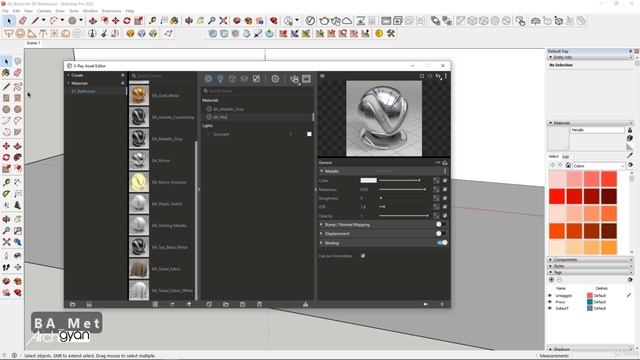Open the Lights tab in Asset Editor
The width and height of the screenshot is (640, 360).
pyautogui.click(x=220, y=79)
